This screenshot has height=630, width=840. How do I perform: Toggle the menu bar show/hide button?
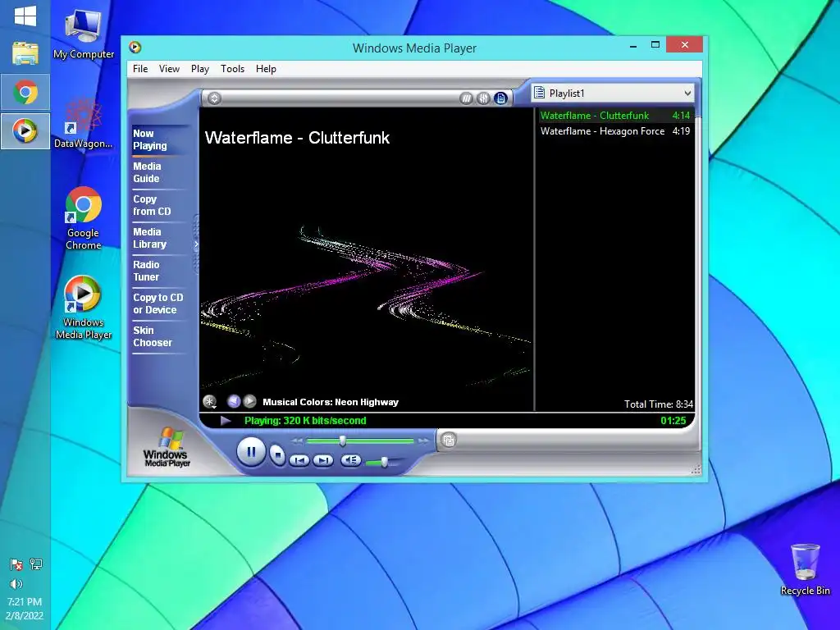tap(214, 98)
